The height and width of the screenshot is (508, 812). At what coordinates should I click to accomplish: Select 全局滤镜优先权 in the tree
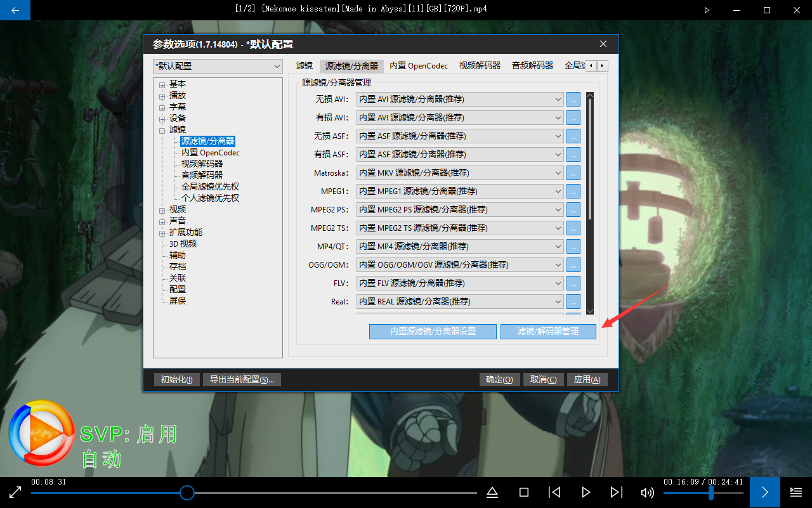click(x=210, y=187)
